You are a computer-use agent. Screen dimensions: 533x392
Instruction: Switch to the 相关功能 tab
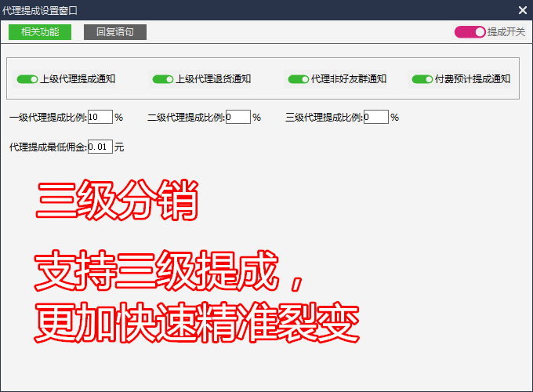tap(40, 32)
